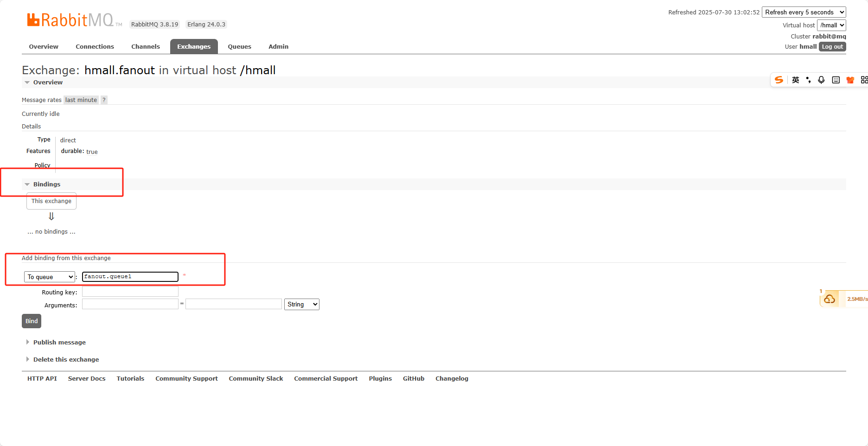868x446 pixels.
Task: Open the To queue destination dropdown
Action: pos(50,277)
